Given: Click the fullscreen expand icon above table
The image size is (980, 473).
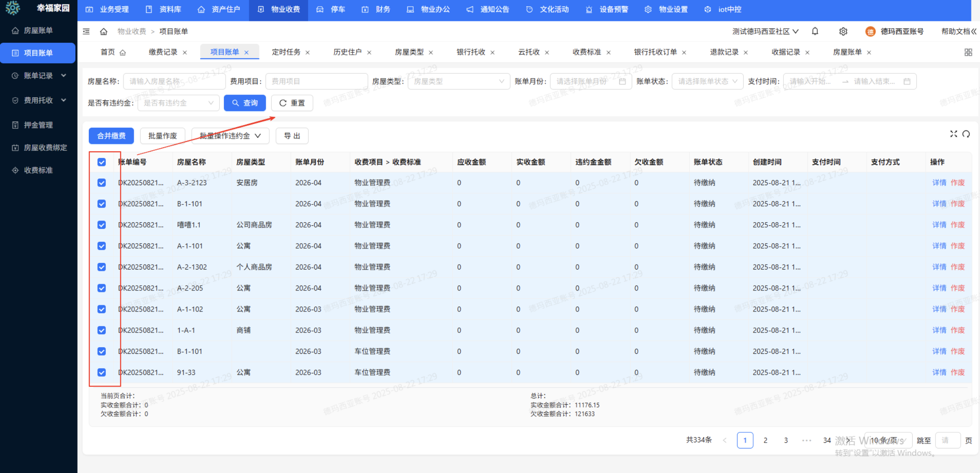Looking at the screenshot, I should point(953,134).
